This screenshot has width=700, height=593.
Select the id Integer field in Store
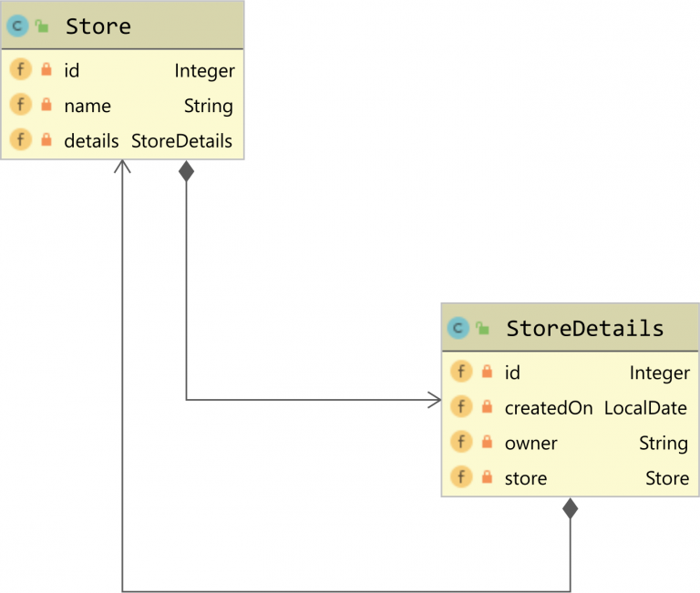point(122,71)
